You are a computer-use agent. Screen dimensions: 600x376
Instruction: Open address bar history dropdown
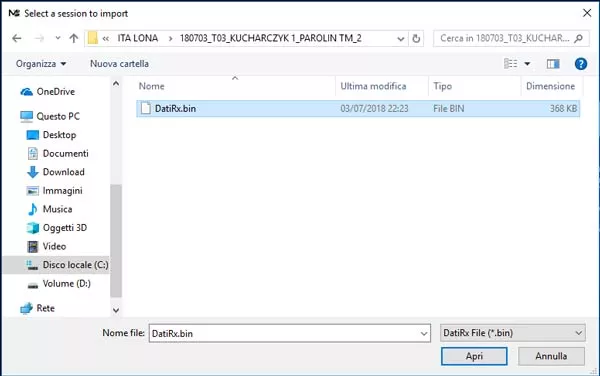401,39
